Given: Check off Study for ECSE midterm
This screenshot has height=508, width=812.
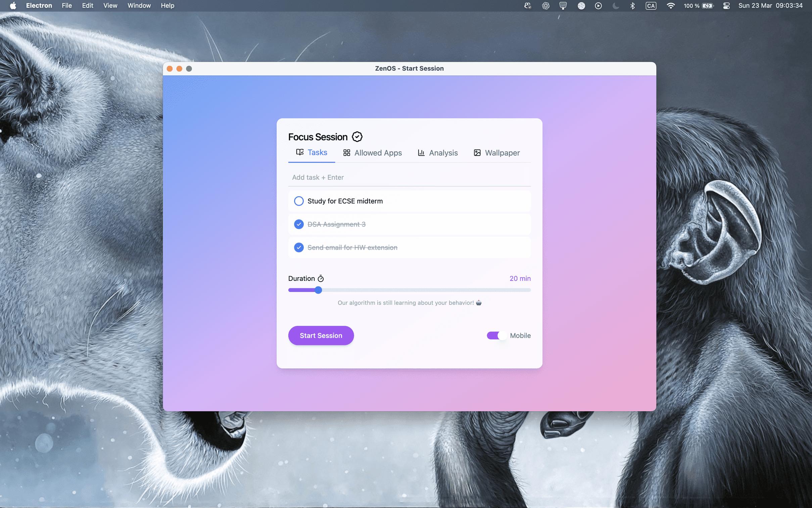Looking at the screenshot, I should (299, 201).
